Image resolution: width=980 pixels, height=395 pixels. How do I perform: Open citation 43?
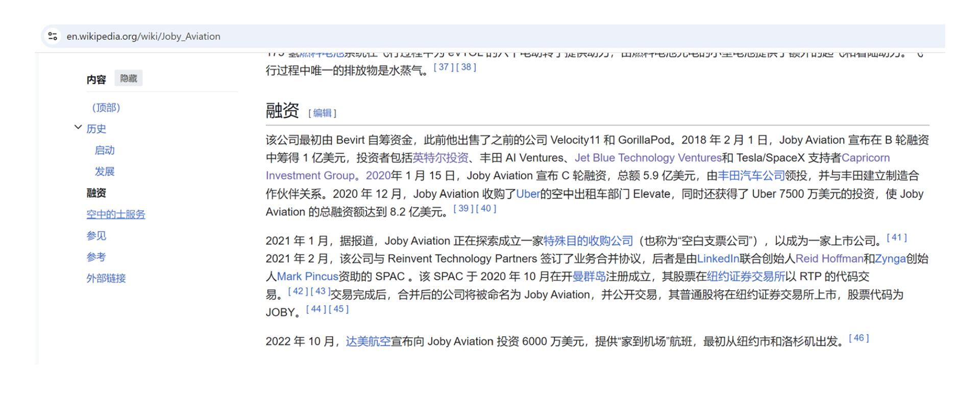321,291
